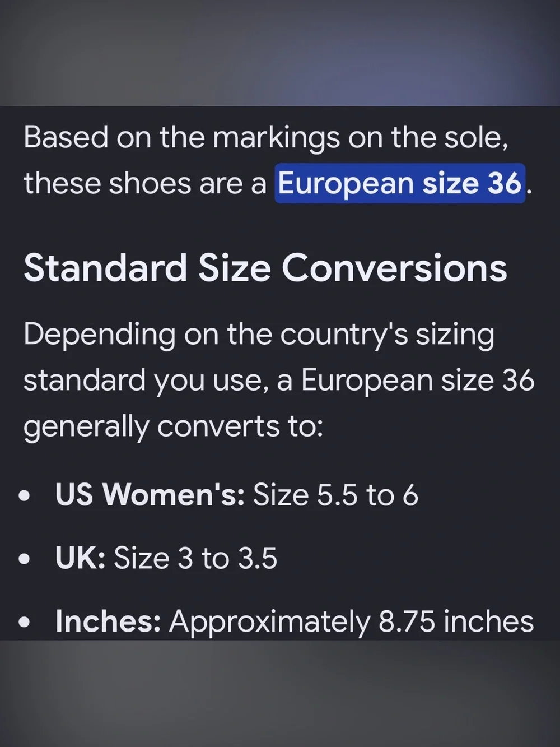The height and width of the screenshot is (747, 560).
Task: Select the bold US Women's label
Action: click(150, 495)
